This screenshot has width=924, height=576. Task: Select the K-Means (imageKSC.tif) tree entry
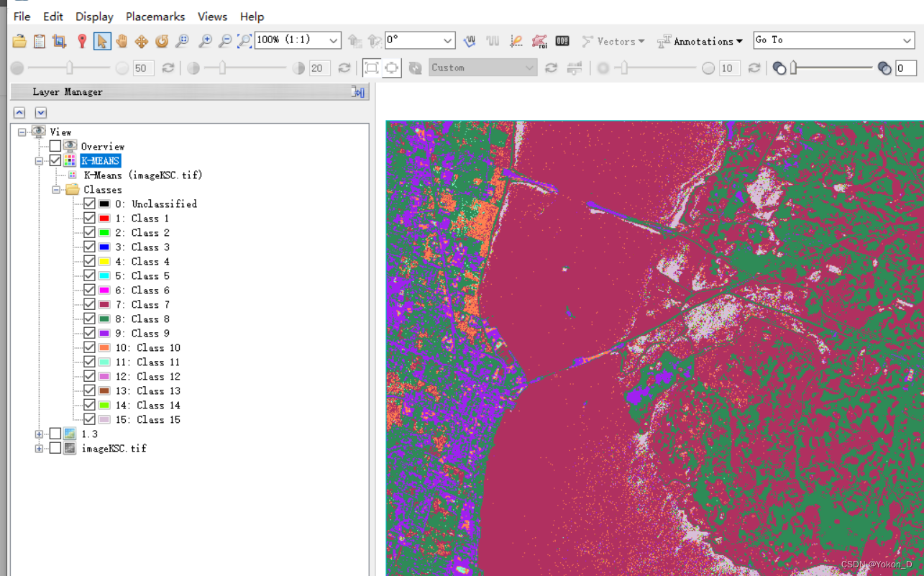(143, 175)
